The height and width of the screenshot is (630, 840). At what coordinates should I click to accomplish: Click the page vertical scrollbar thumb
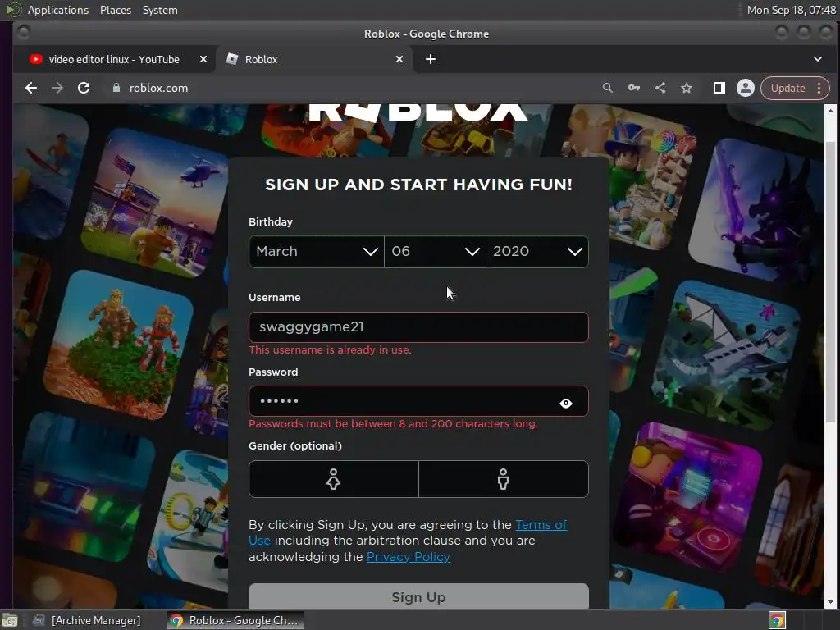pos(830,281)
